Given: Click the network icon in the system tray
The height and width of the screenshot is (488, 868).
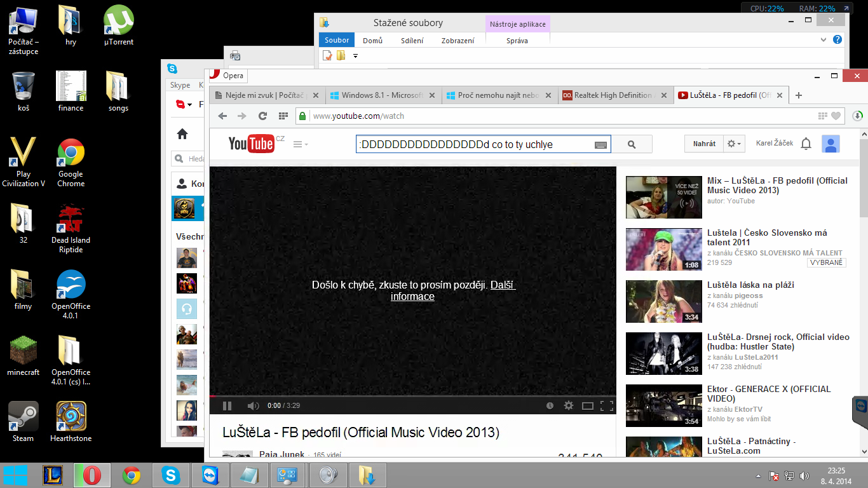Looking at the screenshot, I should pyautogui.click(x=790, y=475).
